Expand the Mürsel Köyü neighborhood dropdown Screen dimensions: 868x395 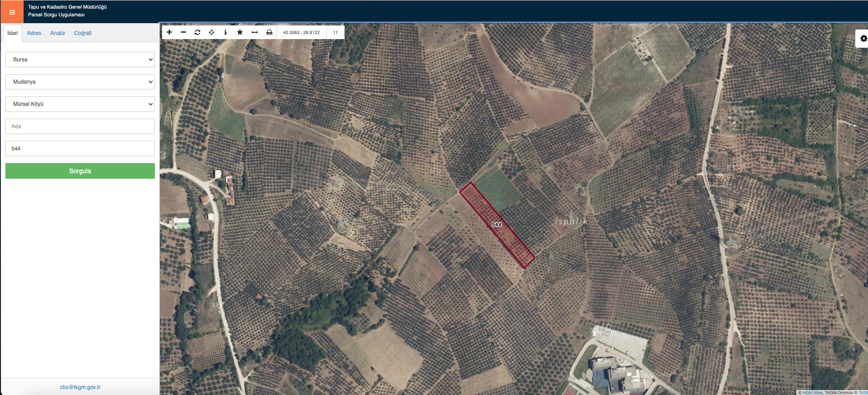click(x=80, y=104)
